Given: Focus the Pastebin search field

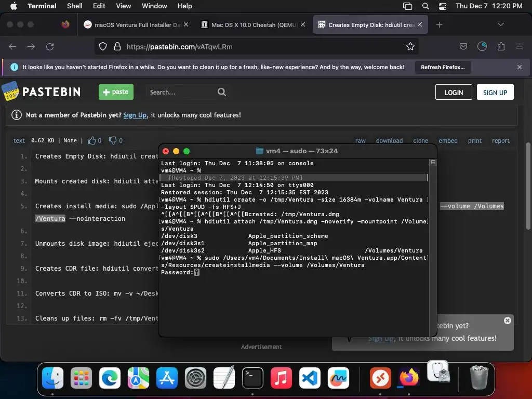Looking at the screenshot, I should [x=180, y=92].
